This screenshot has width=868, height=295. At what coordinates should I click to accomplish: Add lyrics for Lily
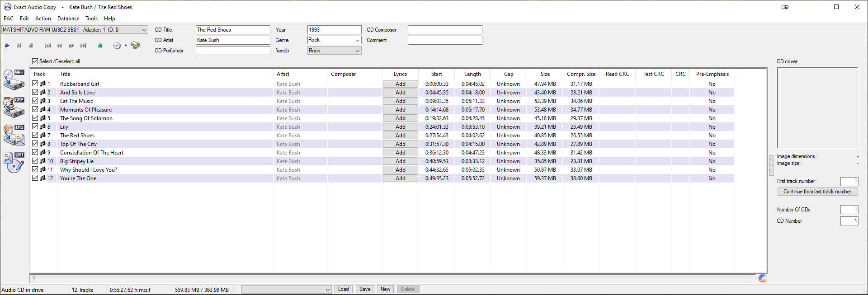pyautogui.click(x=401, y=126)
